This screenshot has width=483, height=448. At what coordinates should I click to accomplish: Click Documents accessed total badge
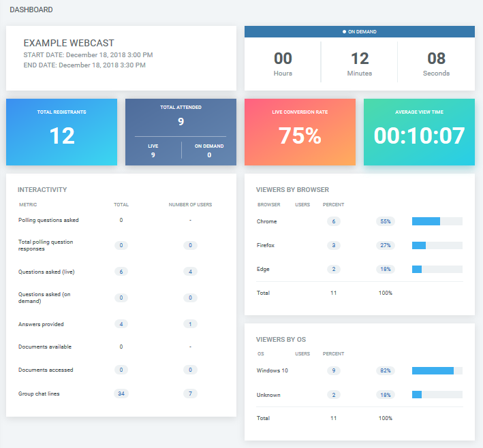121,370
